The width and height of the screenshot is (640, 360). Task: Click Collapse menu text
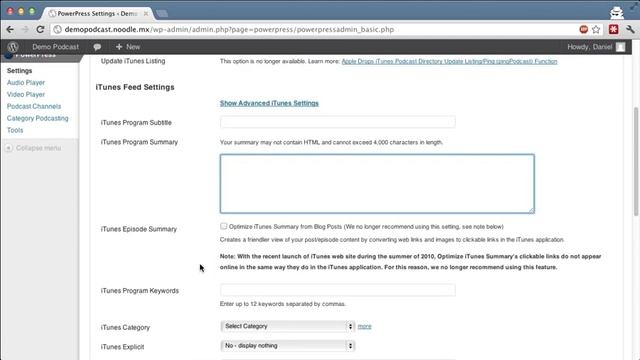point(38,148)
